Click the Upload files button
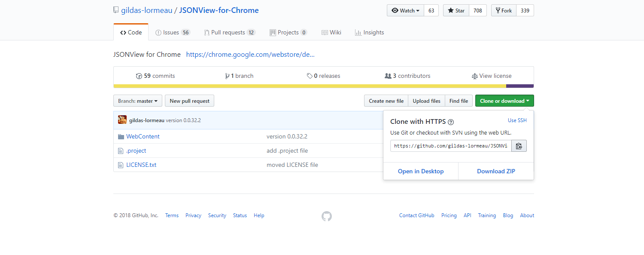The image size is (644, 255). pyautogui.click(x=426, y=101)
